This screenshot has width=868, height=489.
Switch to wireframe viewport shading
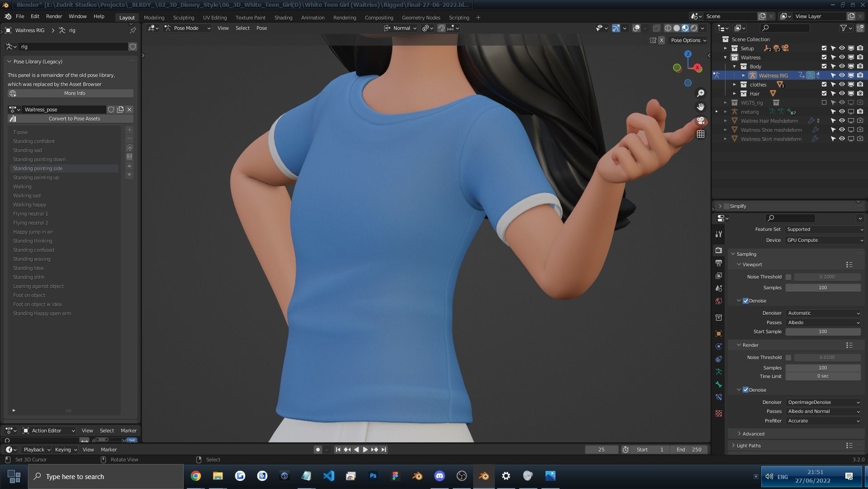pyautogui.click(x=668, y=28)
